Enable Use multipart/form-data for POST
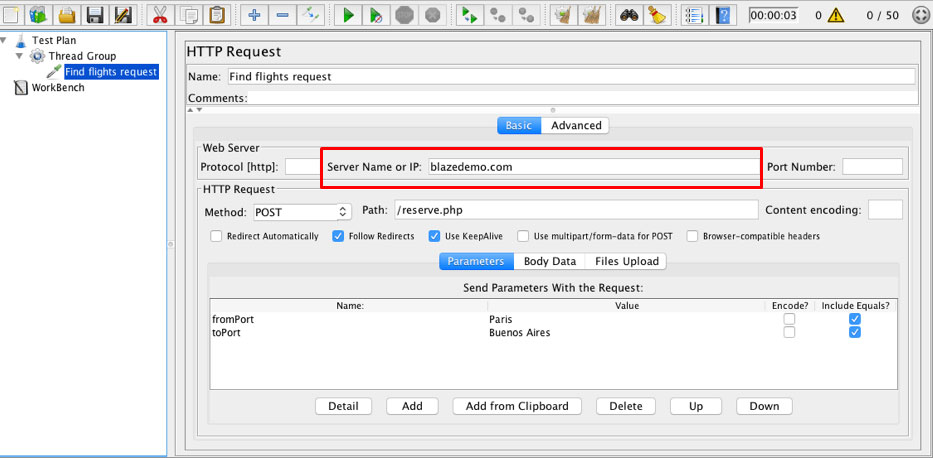This screenshot has height=458, width=933. coord(523,236)
